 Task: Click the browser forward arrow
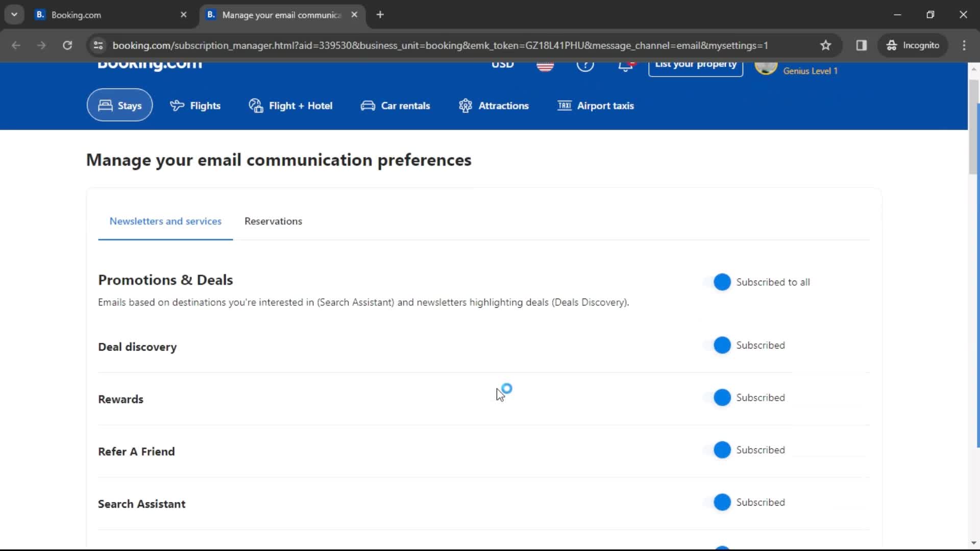point(41,45)
